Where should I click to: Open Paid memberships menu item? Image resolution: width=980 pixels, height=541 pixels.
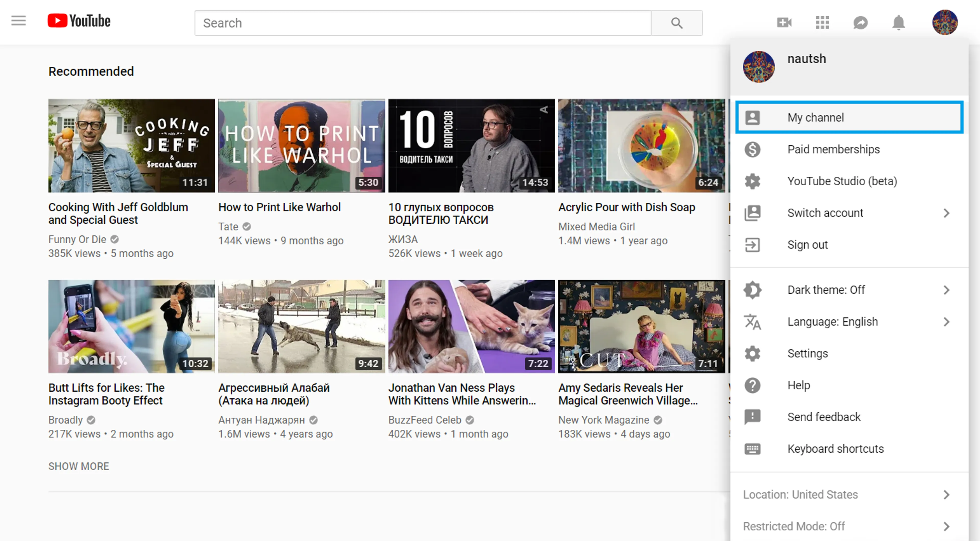(x=833, y=149)
